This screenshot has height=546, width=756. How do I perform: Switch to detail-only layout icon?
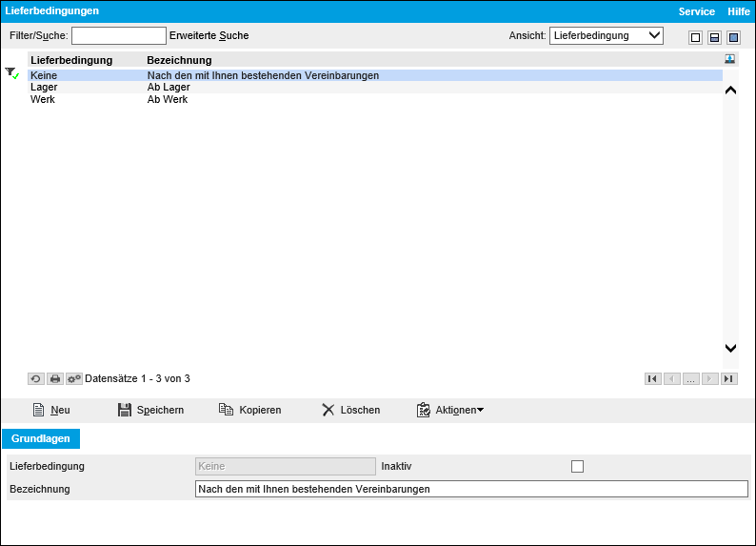coord(733,37)
